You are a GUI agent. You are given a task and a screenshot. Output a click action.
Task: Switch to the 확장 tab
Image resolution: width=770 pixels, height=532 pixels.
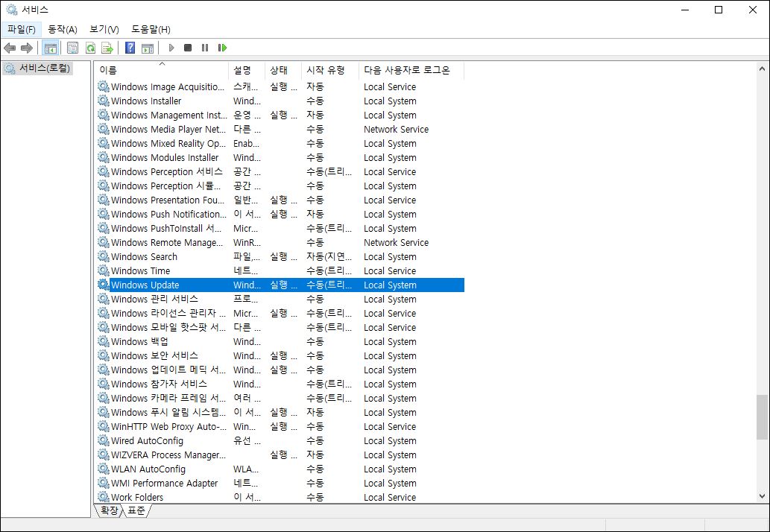(x=109, y=510)
